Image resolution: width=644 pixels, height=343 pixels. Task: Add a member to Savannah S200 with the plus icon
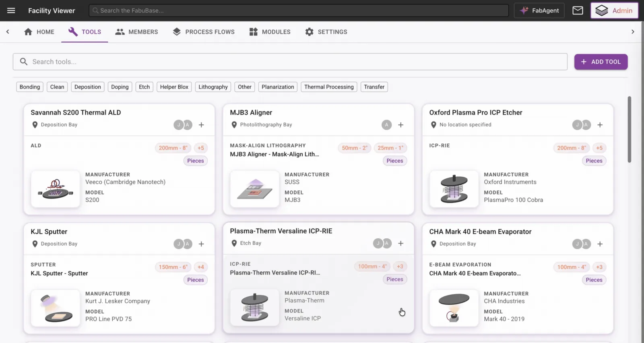[201, 125]
